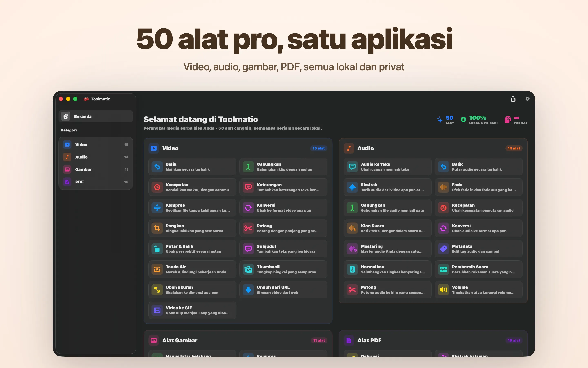Click 'Ubah ucapan menjadi teks' description
Viewport: 588px width, 368px height.
click(385, 169)
